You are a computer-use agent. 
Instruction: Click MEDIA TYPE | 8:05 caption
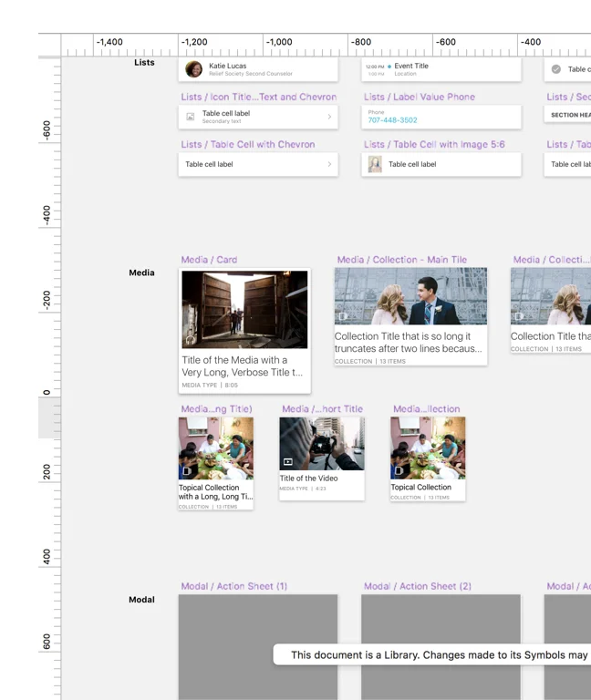pos(210,385)
